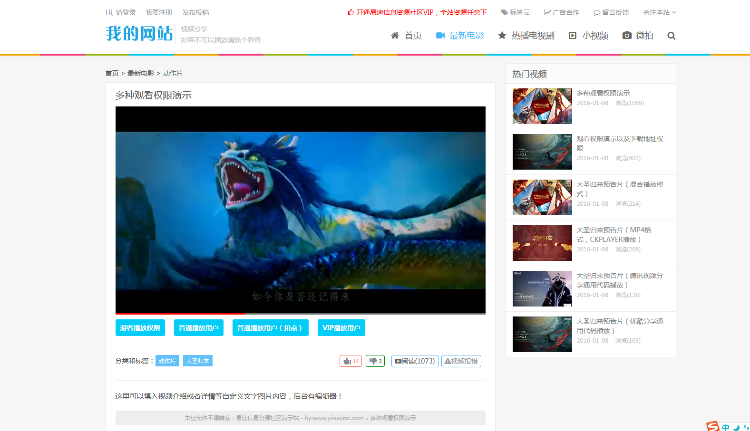Click the thumbs-up like button showing 14
Screen dimensions: 750x431
pyautogui.click(x=351, y=361)
